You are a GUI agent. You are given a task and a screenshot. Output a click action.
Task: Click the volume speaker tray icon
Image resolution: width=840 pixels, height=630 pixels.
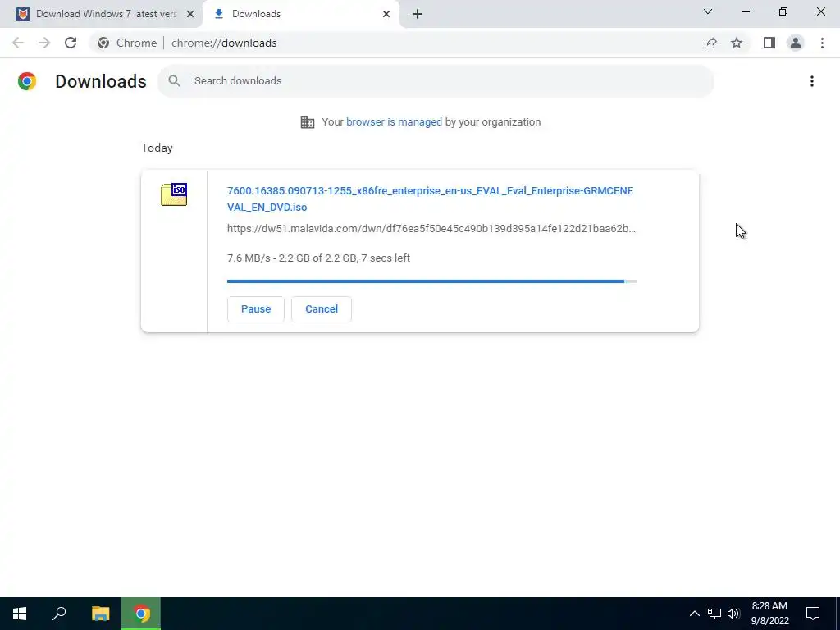pyautogui.click(x=733, y=614)
